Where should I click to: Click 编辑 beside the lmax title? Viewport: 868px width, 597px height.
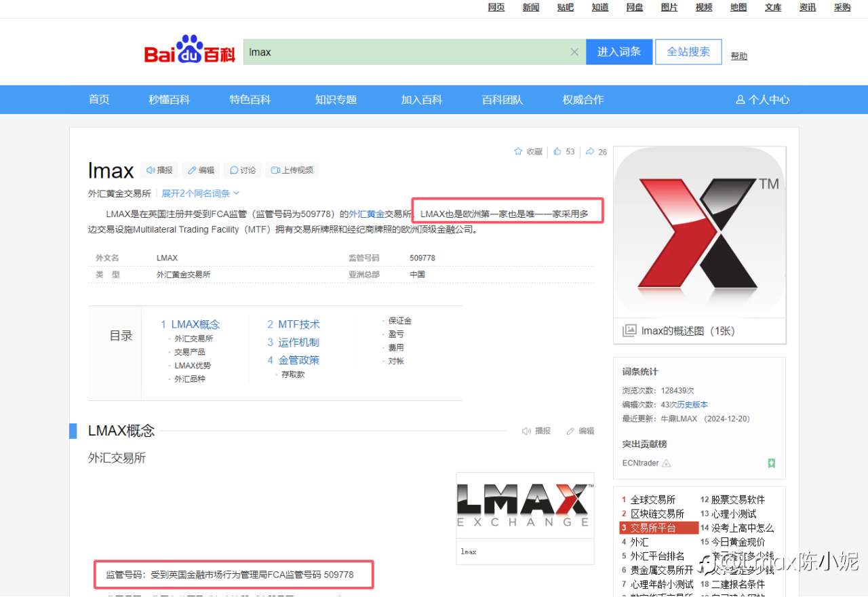click(x=201, y=170)
